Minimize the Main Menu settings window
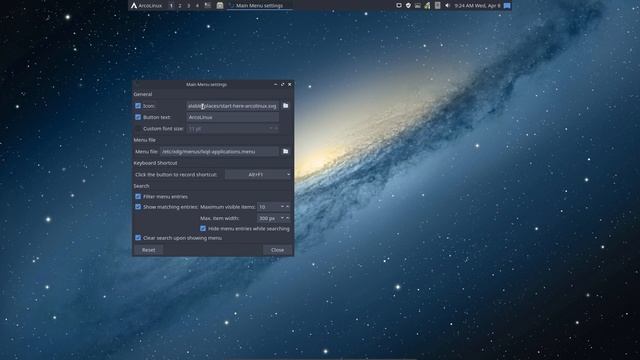The width and height of the screenshot is (640, 360). [276, 84]
